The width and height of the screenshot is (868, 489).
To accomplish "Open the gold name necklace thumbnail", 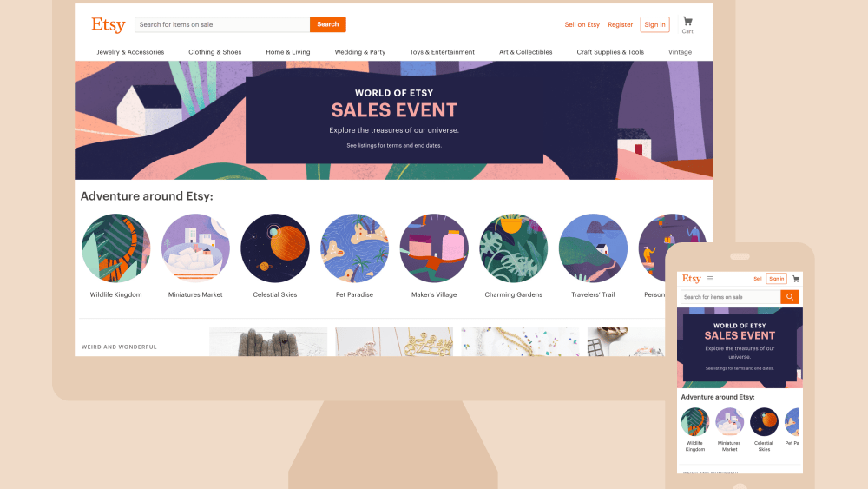I will pos(394,341).
